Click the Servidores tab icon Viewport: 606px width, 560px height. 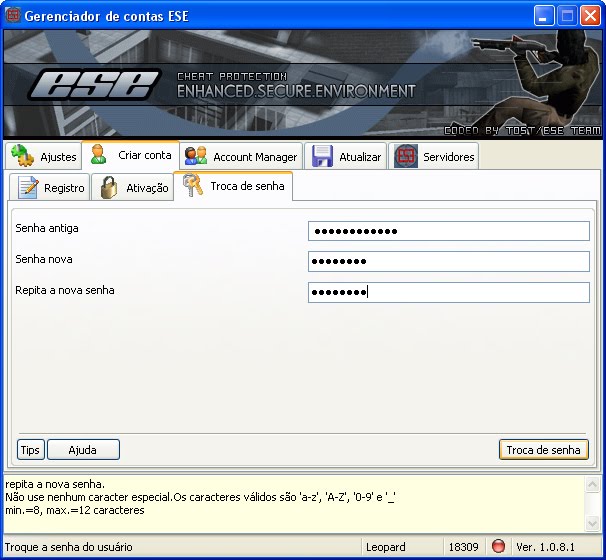point(405,157)
